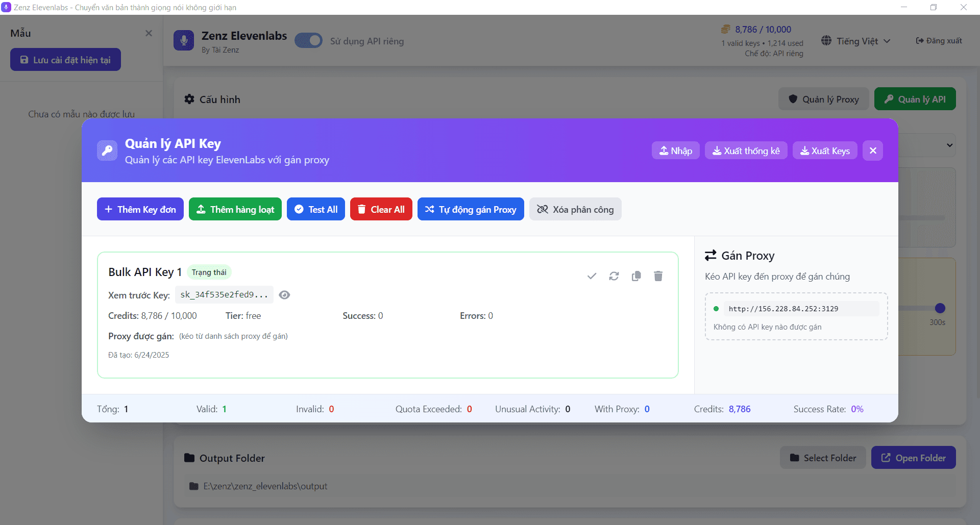980x525 pixels.
Task: Click the Open Folder button
Action: coord(914,458)
